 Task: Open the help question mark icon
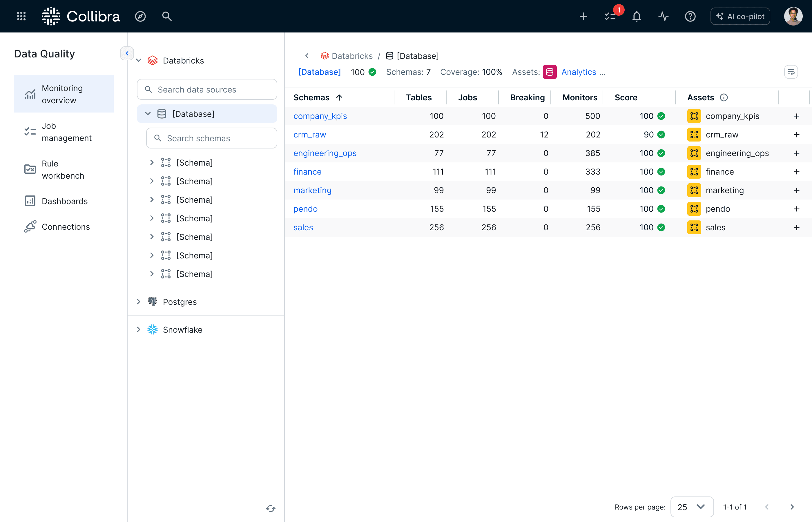pos(690,16)
